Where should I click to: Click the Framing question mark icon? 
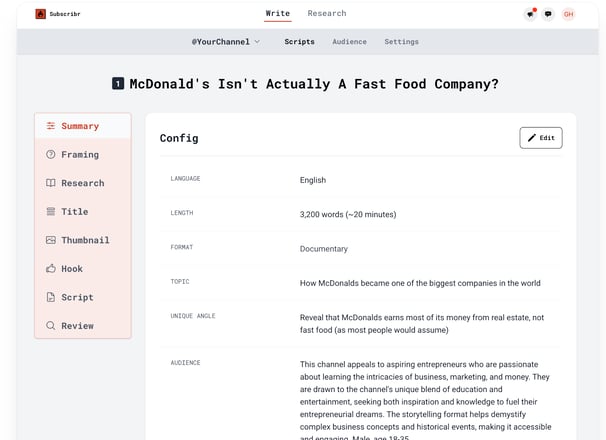pyautogui.click(x=51, y=154)
